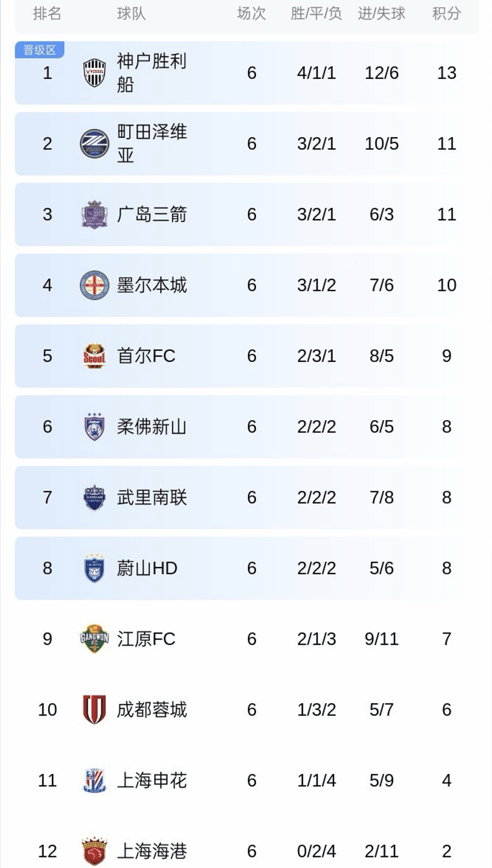This screenshot has height=868, width=492.
Task: Click the Johor Darul Ta'zim tiger crest
Action: tap(95, 427)
